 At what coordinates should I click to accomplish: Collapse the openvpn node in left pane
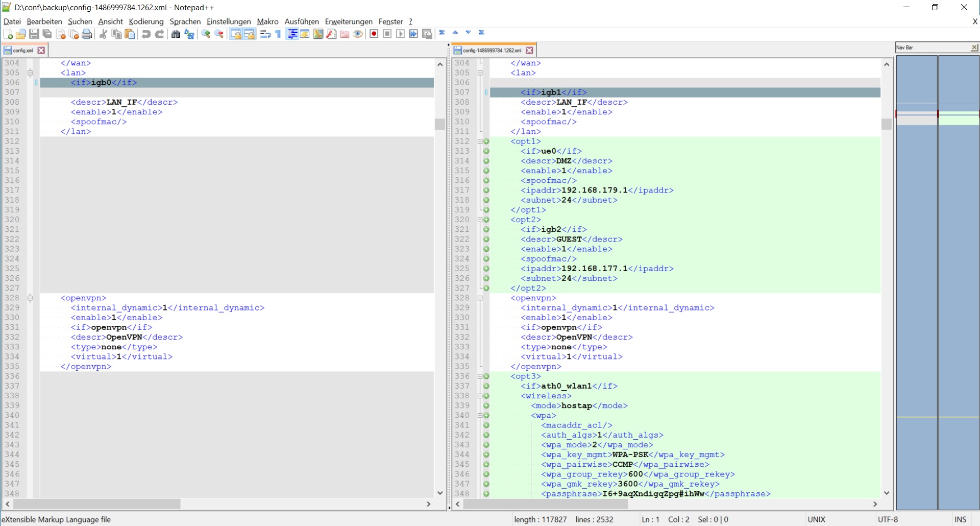(30, 298)
